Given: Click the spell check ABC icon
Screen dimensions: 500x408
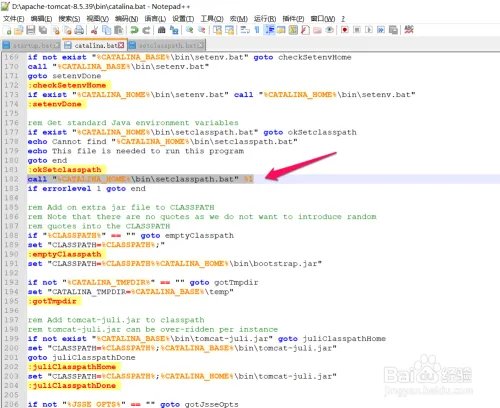Looking at the screenshot, I should tap(409, 30).
